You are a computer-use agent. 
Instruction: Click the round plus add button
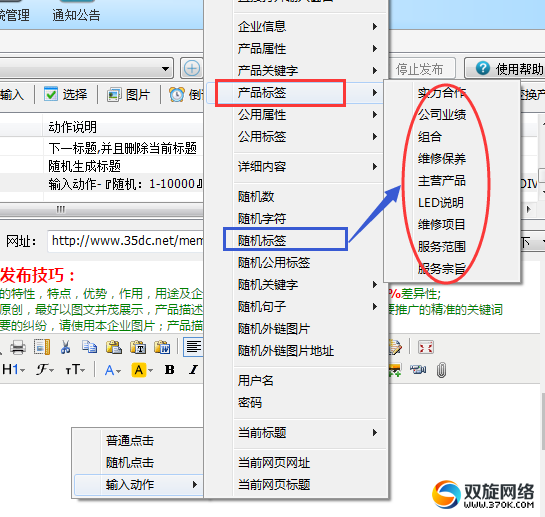coord(192,68)
